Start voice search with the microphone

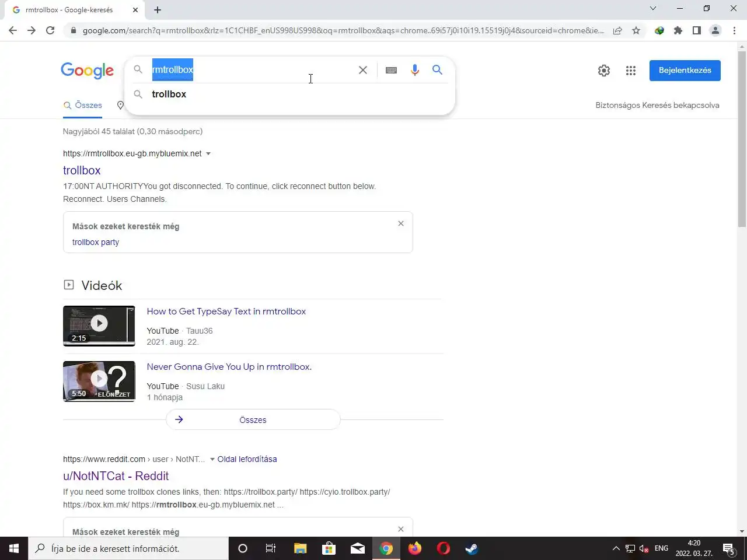[415, 70]
